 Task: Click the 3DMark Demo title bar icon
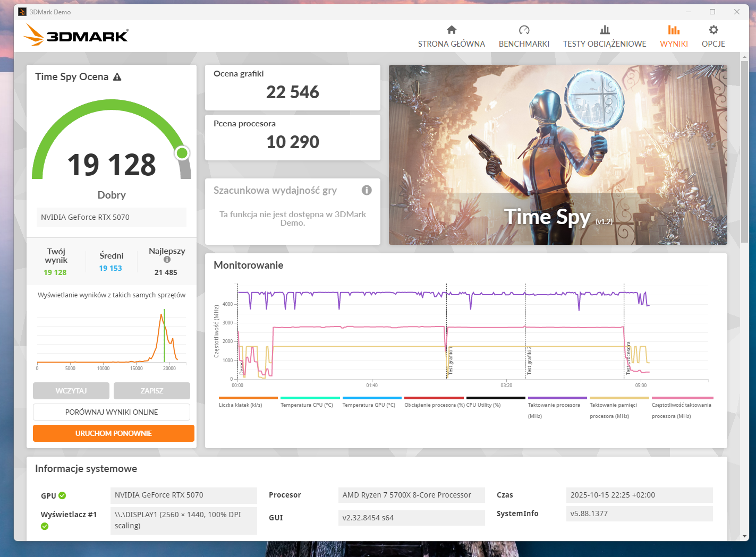(x=22, y=12)
